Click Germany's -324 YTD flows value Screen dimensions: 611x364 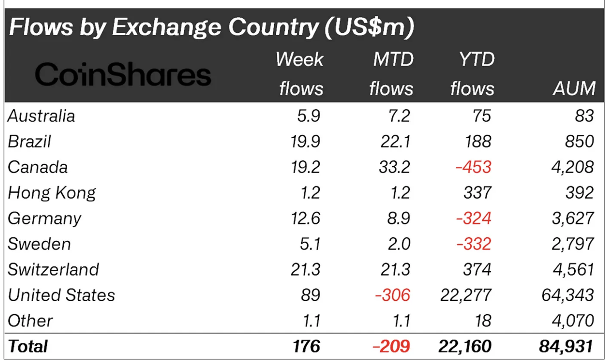tap(474, 219)
